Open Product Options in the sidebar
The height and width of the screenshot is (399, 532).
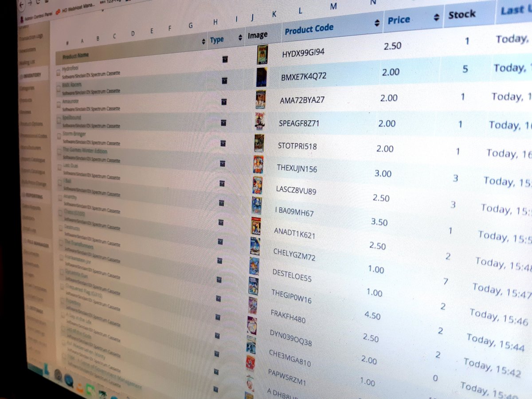(32, 123)
